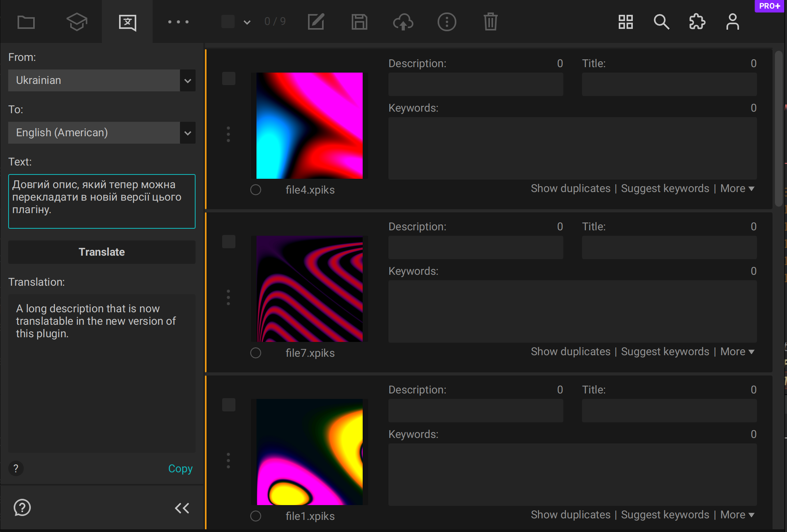Click the cloud upload icon

click(403, 22)
